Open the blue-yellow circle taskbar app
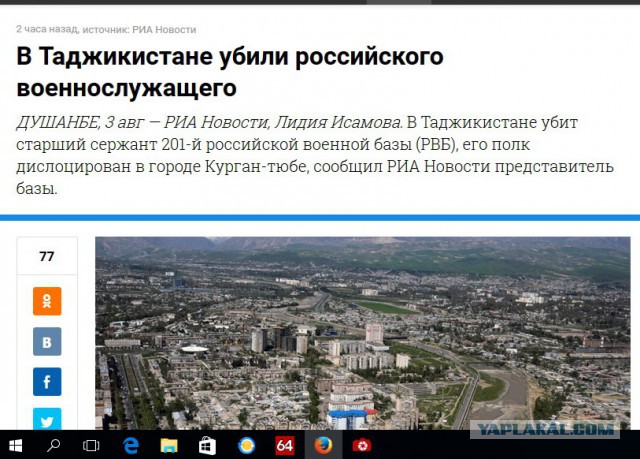Screen dimensions: 640x459 click(246, 445)
